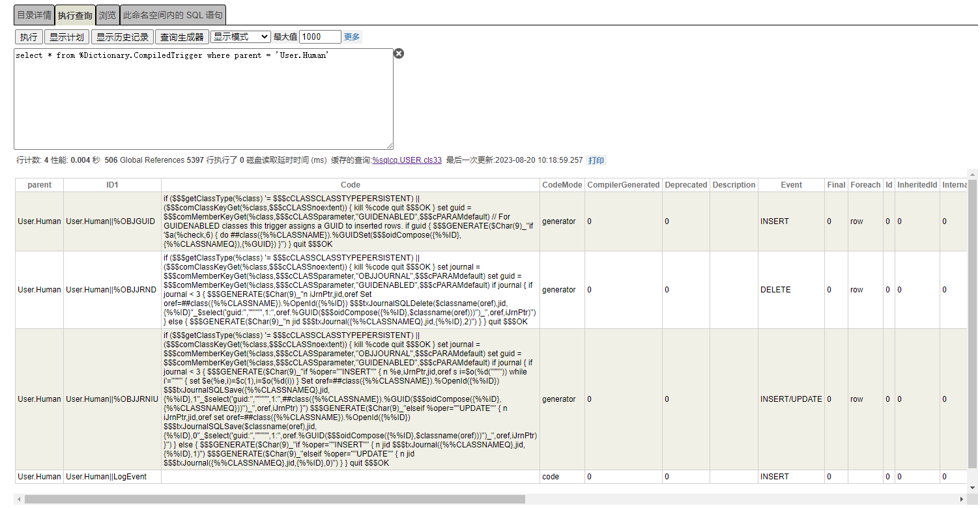Select the User.Human||LogEvent cell
The image size is (980, 508).
(x=112, y=477)
